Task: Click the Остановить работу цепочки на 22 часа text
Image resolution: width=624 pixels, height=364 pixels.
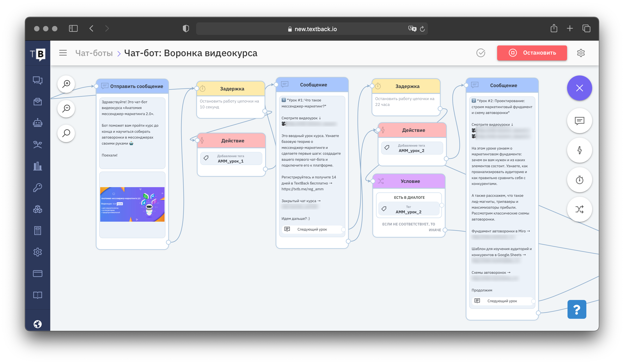Action: coord(405,102)
